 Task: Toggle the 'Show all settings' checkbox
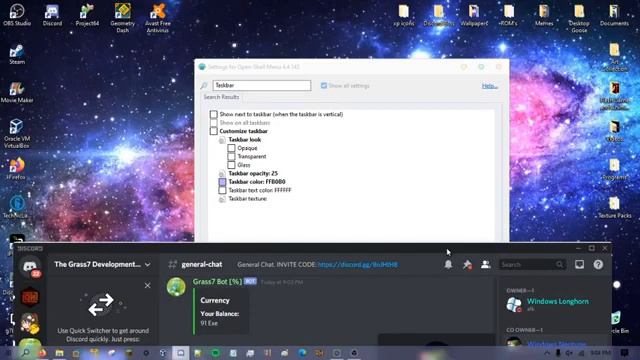[x=324, y=86]
